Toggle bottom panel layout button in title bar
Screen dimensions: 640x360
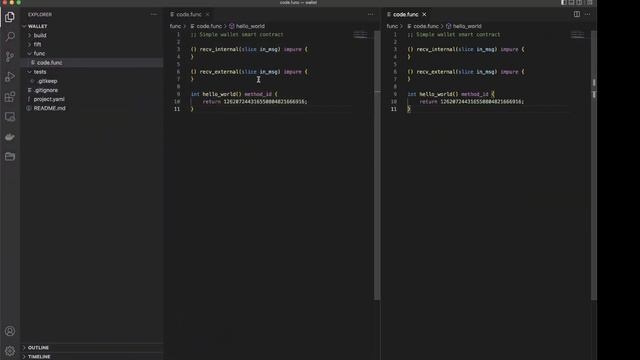(571, 2)
